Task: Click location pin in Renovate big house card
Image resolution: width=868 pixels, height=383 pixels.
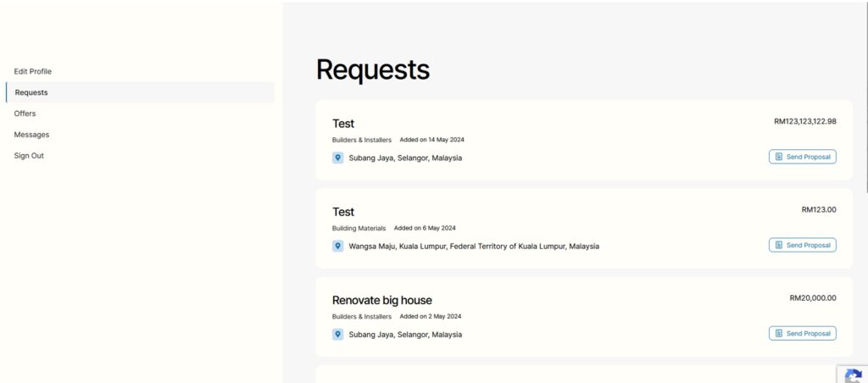Action: (x=337, y=335)
